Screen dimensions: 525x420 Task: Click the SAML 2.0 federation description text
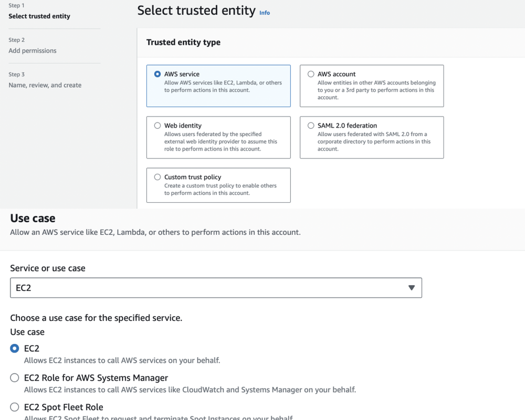coord(374,141)
